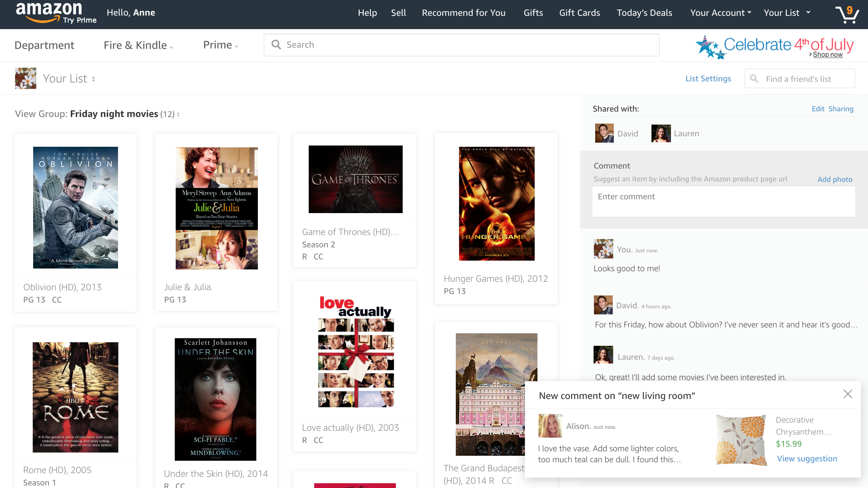Image resolution: width=868 pixels, height=488 pixels.
Task: Click the Oblivion (HD), 2013 title
Action: point(62,287)
